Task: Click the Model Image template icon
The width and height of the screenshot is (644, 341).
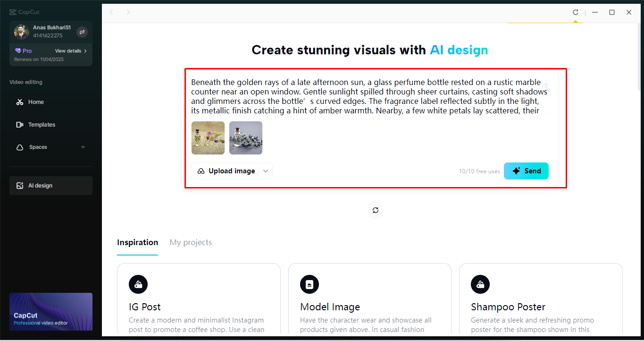Action: [x=309, y=284]
